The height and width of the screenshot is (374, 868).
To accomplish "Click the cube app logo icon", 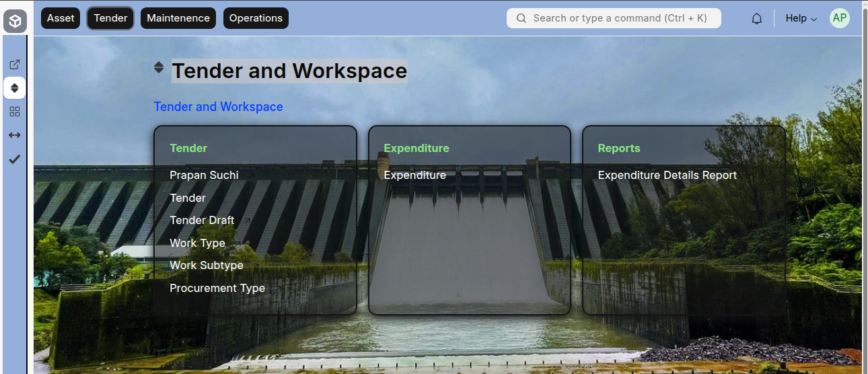I will [15, 22].
